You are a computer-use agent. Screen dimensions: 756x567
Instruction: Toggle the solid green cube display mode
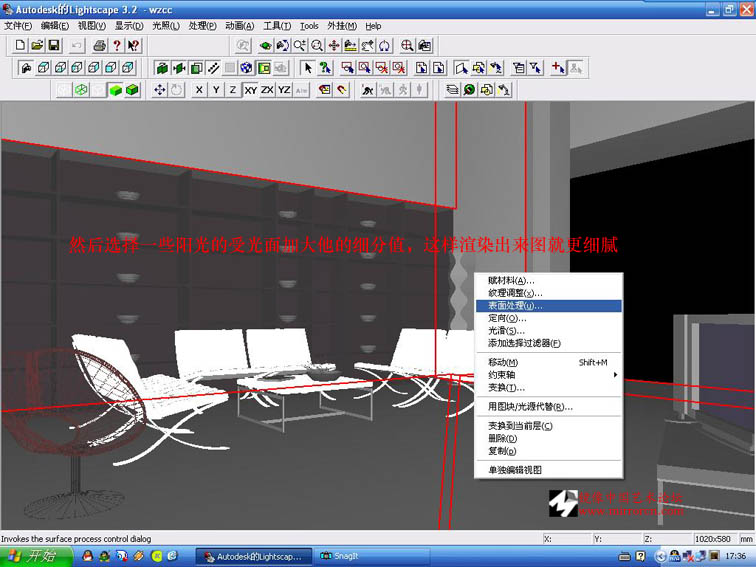coord(115,90)
